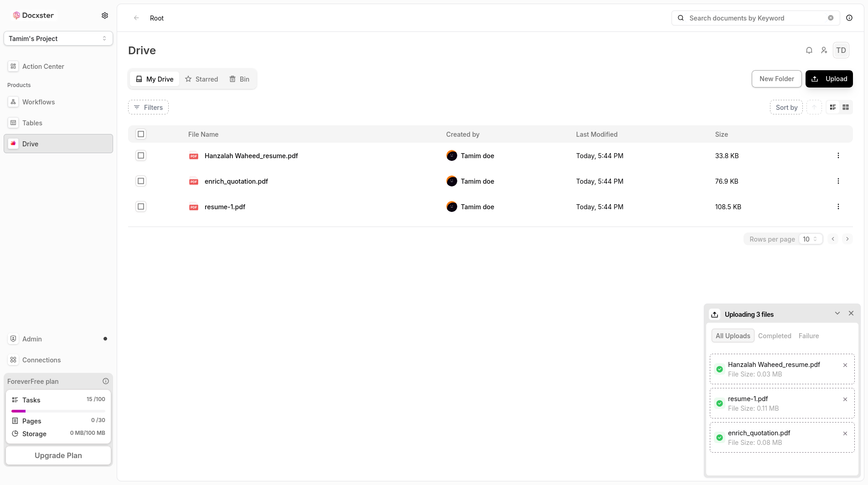This screenshot has width=868, height=485.
Task: Click the Upload button
Action: tap(829, 78)
